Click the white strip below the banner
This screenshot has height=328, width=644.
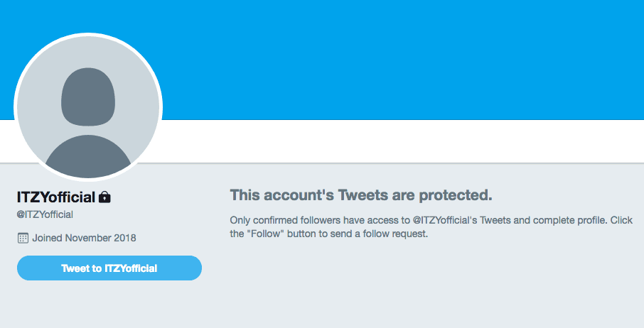point(398,141)
